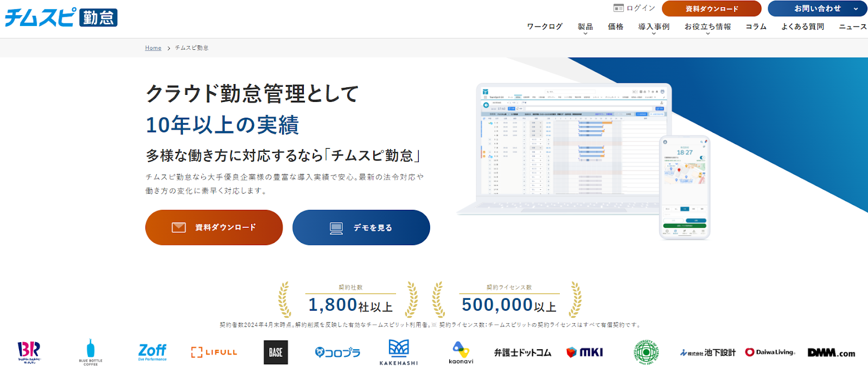Open the ニュース menu item
This screenshot has height=372, width=868.
853,27
